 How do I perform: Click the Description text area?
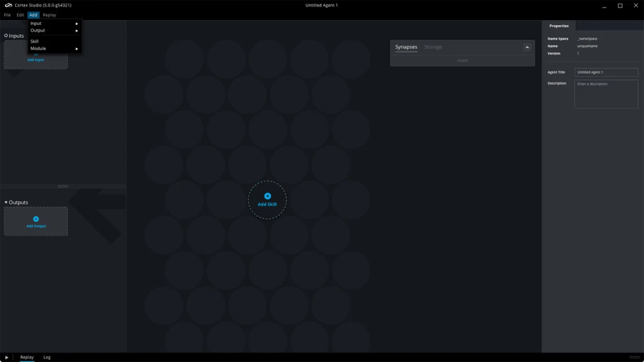606,94
